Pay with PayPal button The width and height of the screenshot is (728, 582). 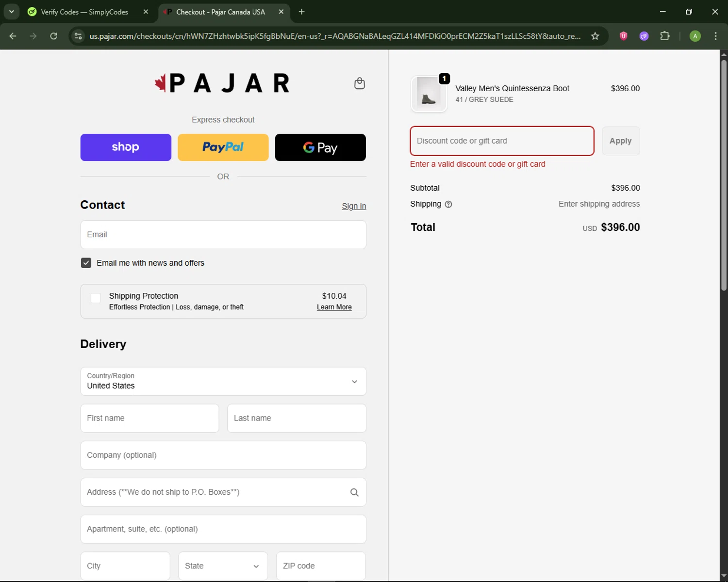click(223, 147)
